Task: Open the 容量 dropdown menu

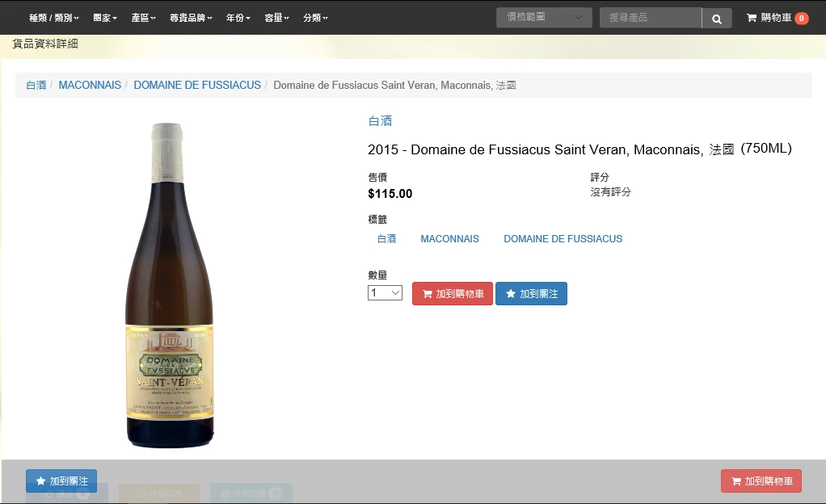Action: tap(276, 18)
